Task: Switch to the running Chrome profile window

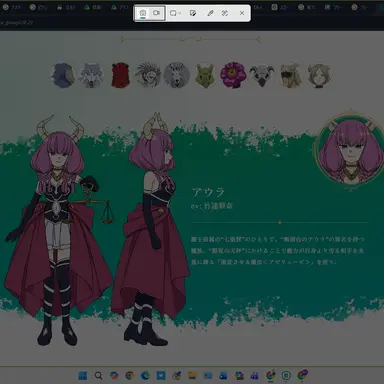Action: (271, 376)
